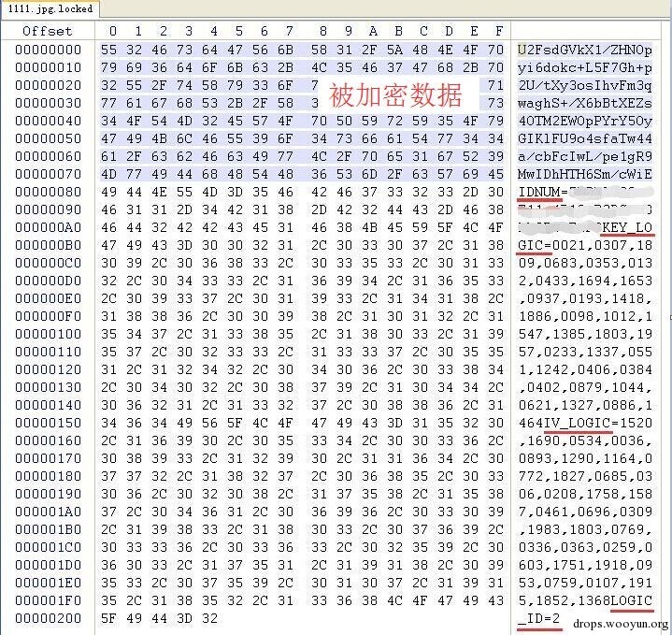Click hex byte 3D in row 00000200
This screenshot has height=635, width=672.
[x=184, y=618]
